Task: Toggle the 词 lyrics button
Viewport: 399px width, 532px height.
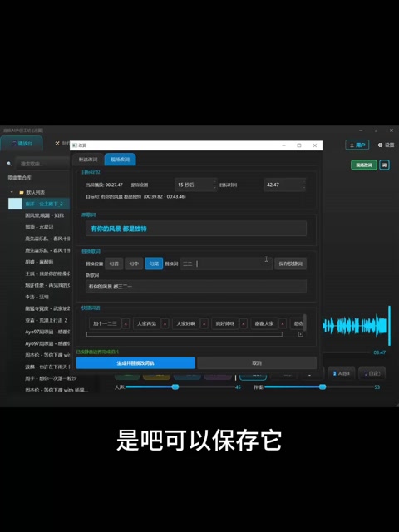Action: (384, 165)
